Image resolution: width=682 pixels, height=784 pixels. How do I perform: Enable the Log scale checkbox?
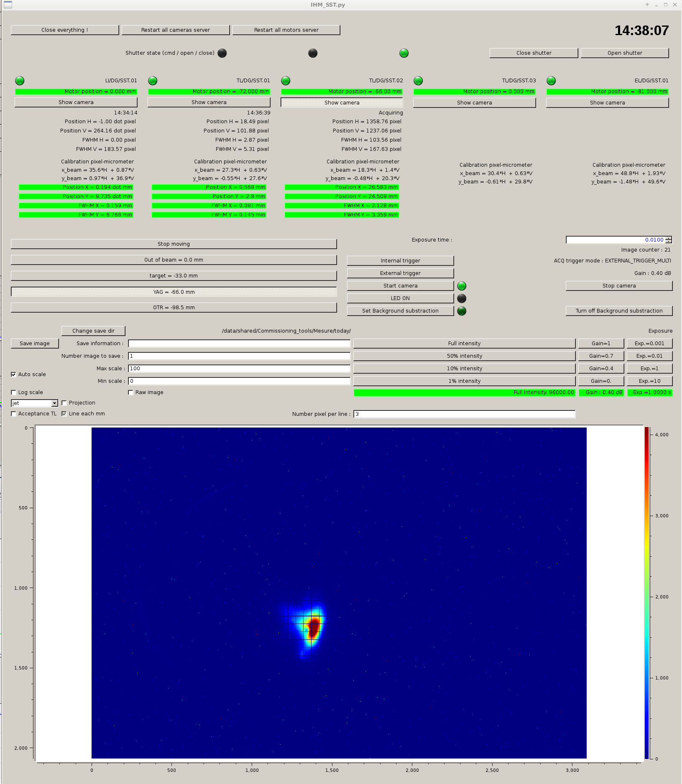(x=14, y=392)
